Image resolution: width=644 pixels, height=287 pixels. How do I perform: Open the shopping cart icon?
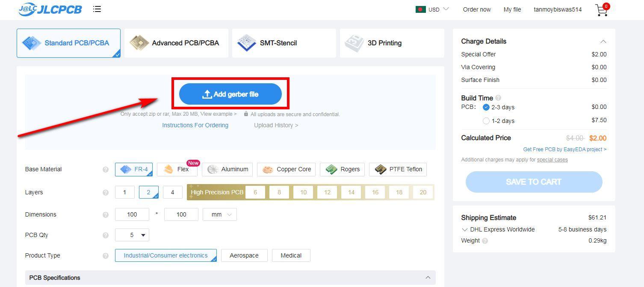tap(602, 10)
